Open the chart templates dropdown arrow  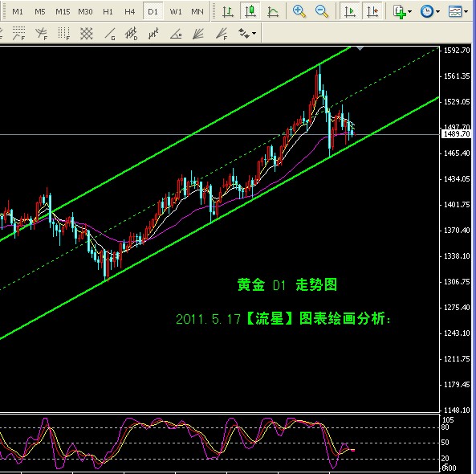(x=466, y=11)
